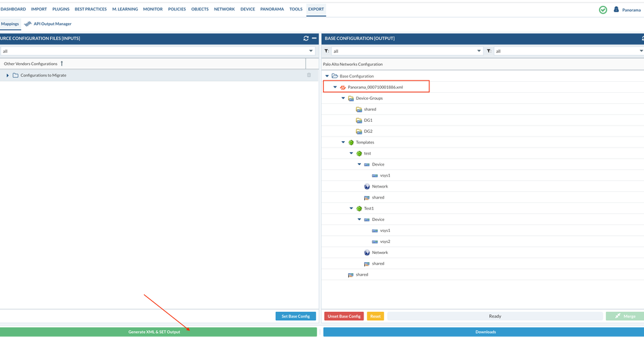Open the IMPORT menu

click(x=39, y=9)
